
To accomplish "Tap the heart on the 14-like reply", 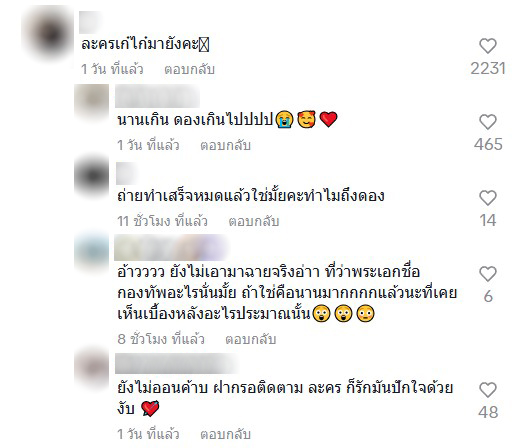I will pyautogui.click(x=488, y=198).
